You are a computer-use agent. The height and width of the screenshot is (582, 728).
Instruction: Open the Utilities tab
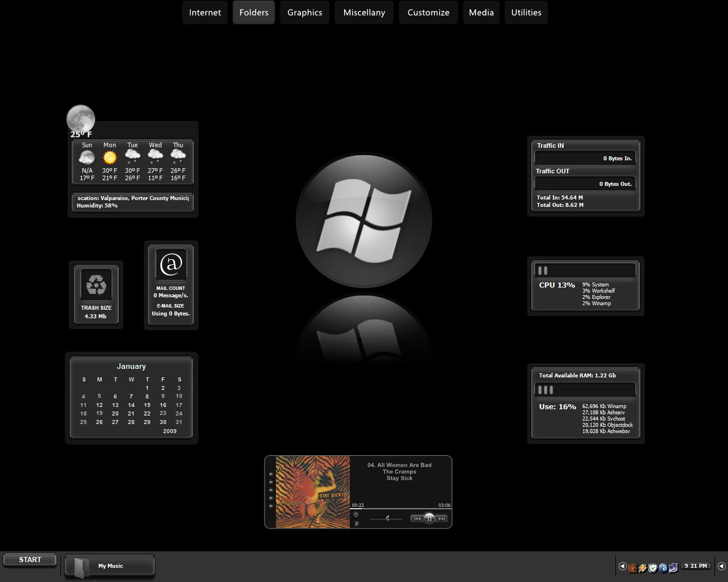526,13
